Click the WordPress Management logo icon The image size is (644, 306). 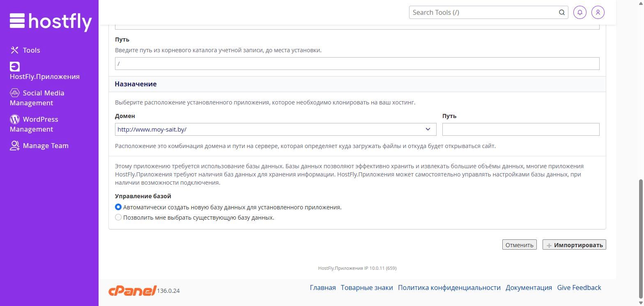point(15,119)
